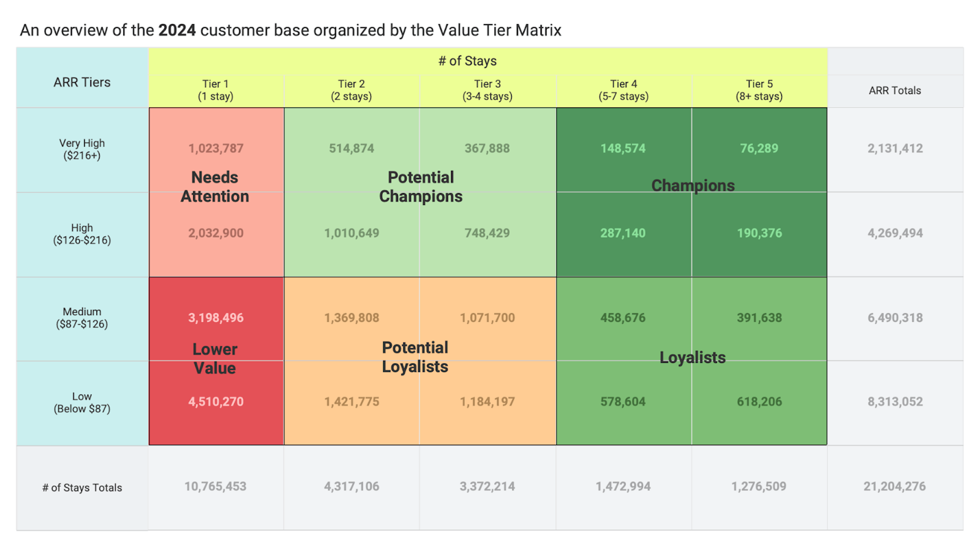Click the Tier 1 (1 stay) column header
980x545 pixels.
pyautogui.click(x=216, y=90)
